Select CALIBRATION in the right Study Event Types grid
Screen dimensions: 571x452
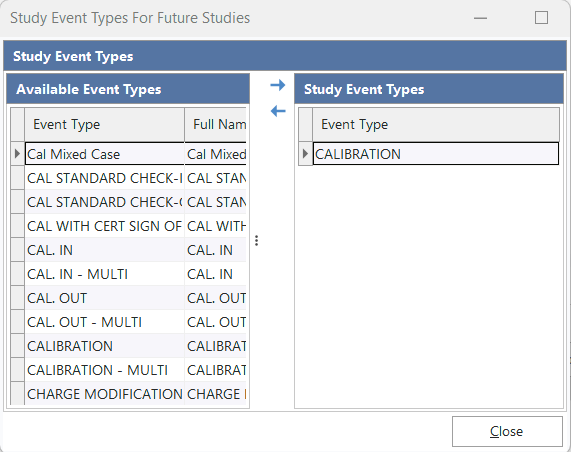click(436, 154)
